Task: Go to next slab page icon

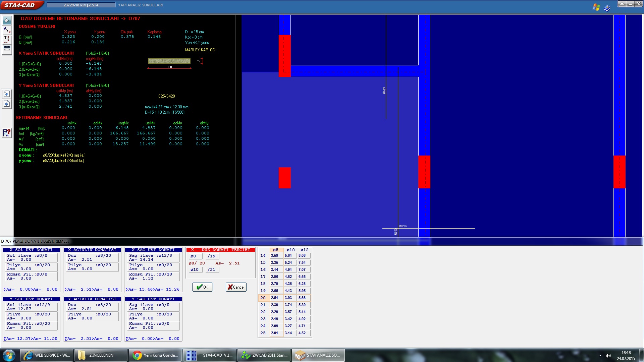Action: pyautogui.click(x=7, y=104)
